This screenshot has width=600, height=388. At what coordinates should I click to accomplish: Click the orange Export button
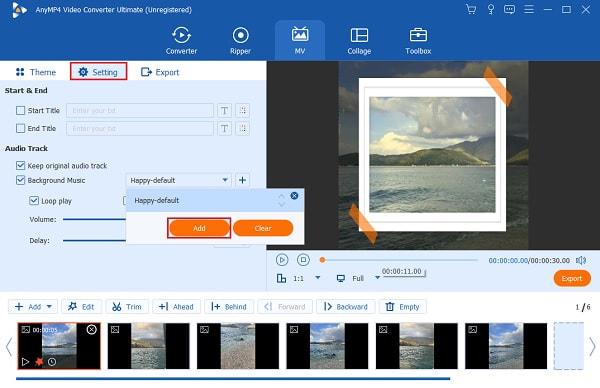click(x=572, y=278)
